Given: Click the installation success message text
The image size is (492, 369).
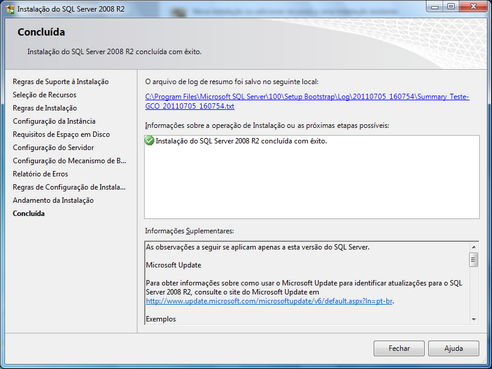Looking at the screenshot, I should click(x=241, y=141).
